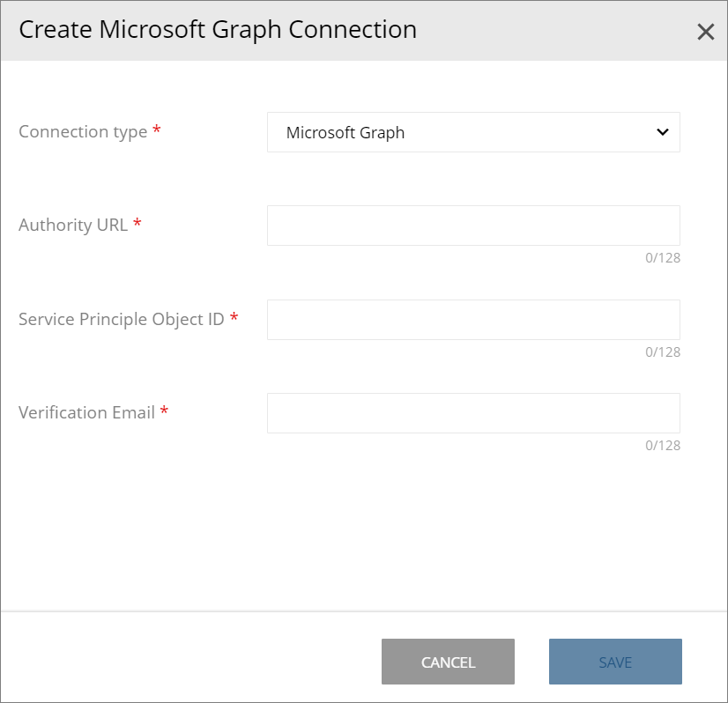The width and height of the screenshot is (728, 703).
Task: Cancel creating the connection
Action: click(x=448, y=662)
